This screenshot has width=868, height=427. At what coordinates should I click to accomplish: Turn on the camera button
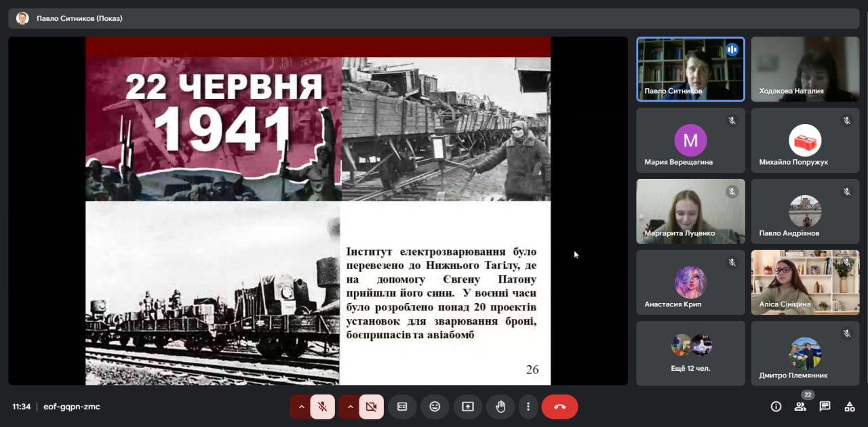371,407
